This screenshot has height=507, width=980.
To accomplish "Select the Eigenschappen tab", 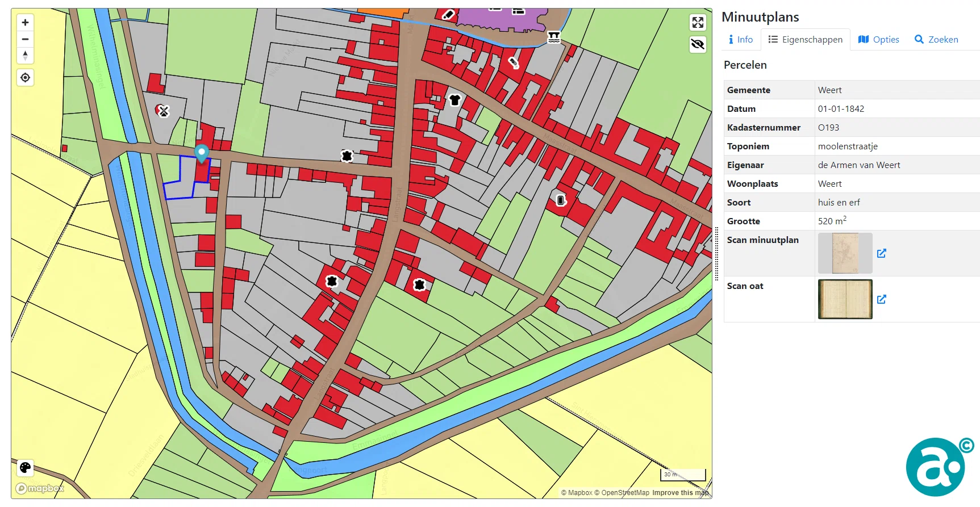I will pyautogui.click(x=805, y=39).
